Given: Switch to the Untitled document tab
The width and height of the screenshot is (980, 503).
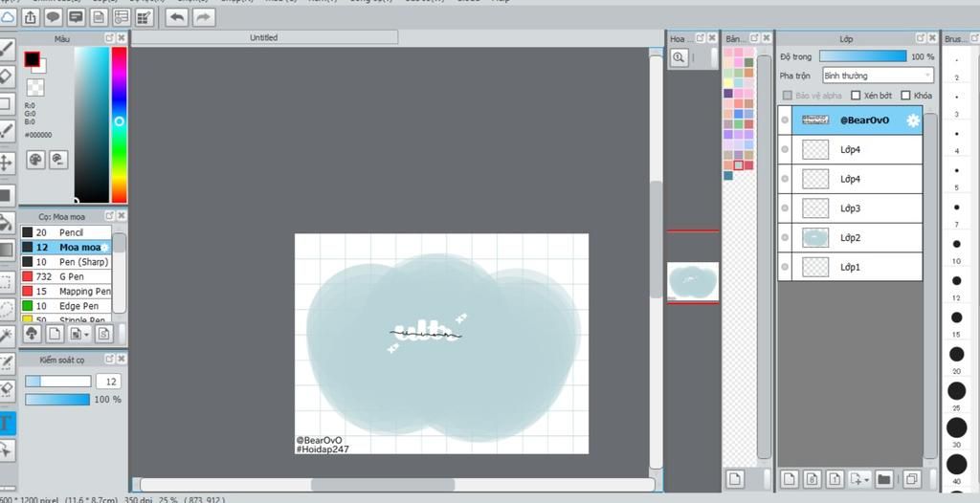Looking at the screenshot, I should (x=264, y=37).
